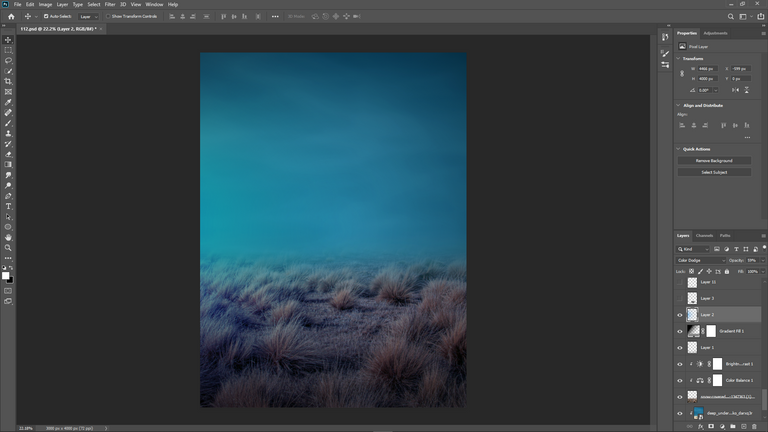Click the foreground color swatch
This screenshot has height=432, width=768.
click(x=5, y=276)
